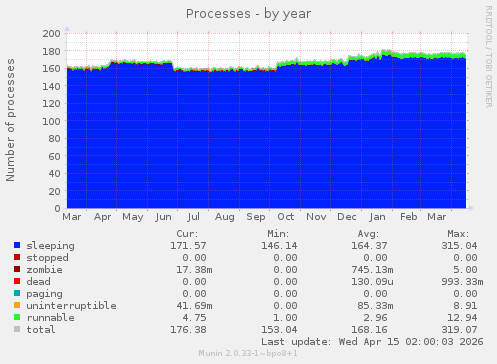This screenshot has height=364, width=497.
Task: Click the 'Max:' column header
Action: 458,234
